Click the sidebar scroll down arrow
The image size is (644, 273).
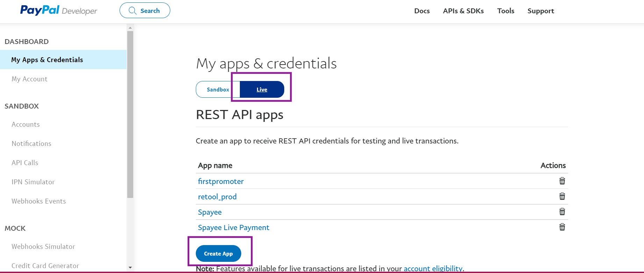click(x=130, y=268)
